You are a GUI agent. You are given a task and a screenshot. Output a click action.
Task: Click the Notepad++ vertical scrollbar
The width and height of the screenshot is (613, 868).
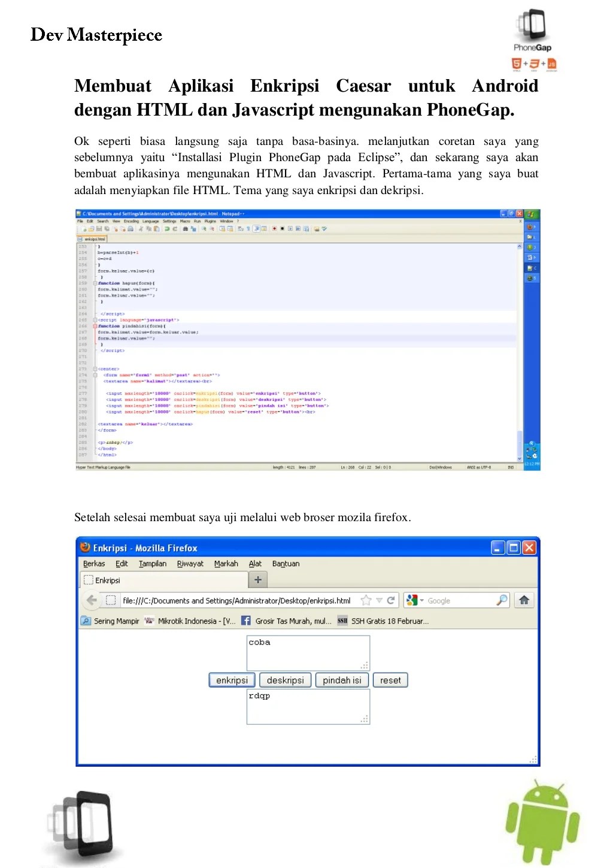[x=520, y=352]
